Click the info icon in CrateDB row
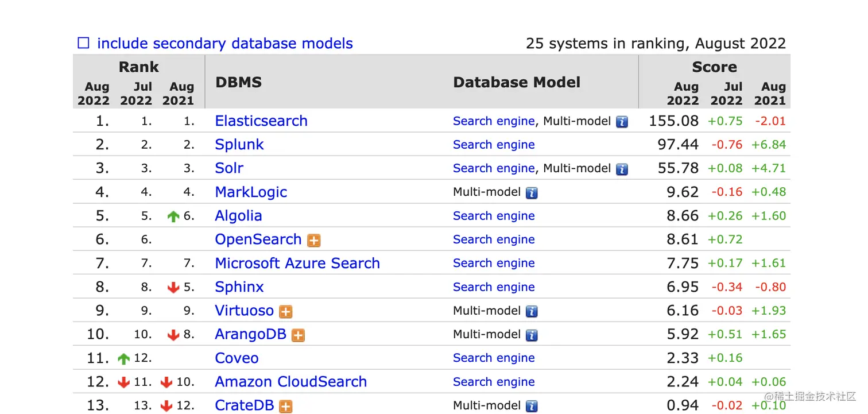 click(532, 407)
